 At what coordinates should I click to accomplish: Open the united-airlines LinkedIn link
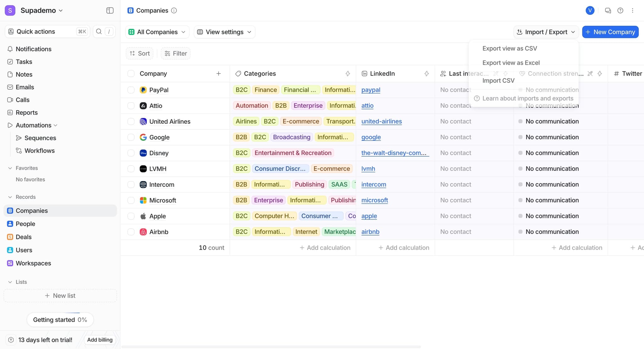[x=381, y=121]
